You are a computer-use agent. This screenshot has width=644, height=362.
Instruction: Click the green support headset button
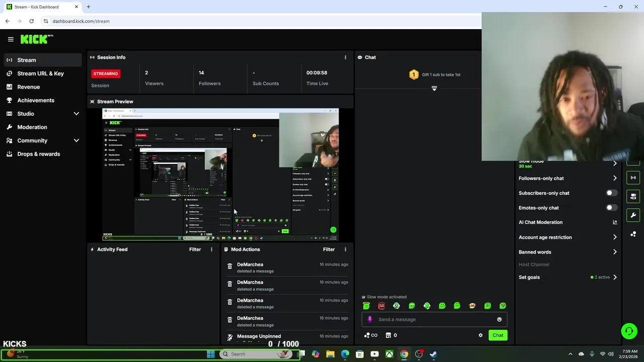pos(629,331)
